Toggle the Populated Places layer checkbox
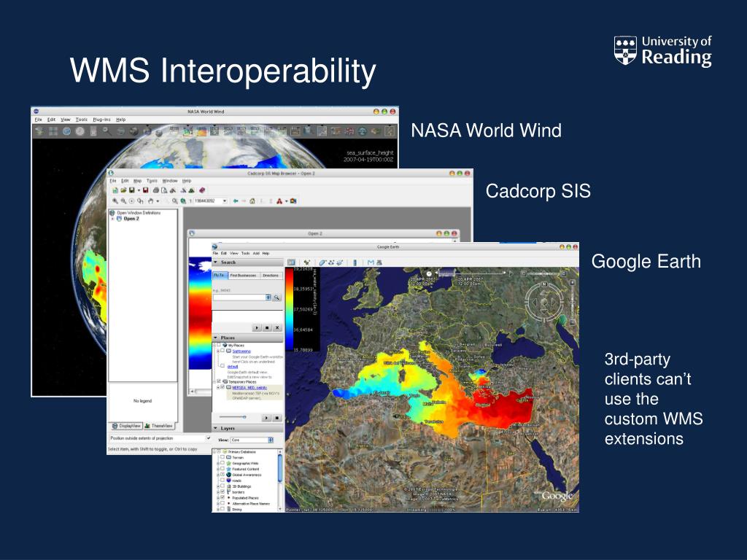 (222, 497)
